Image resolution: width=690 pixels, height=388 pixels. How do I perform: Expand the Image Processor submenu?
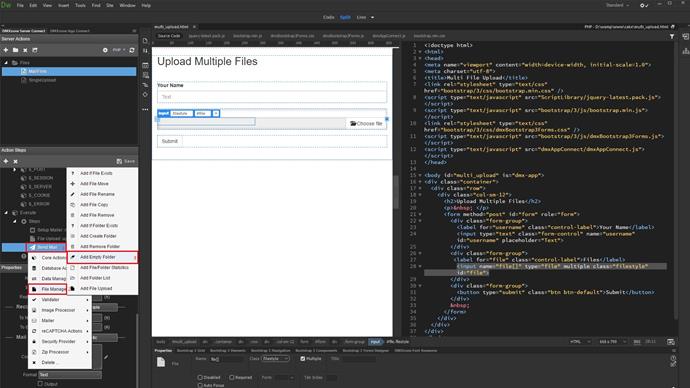[60, 310]
